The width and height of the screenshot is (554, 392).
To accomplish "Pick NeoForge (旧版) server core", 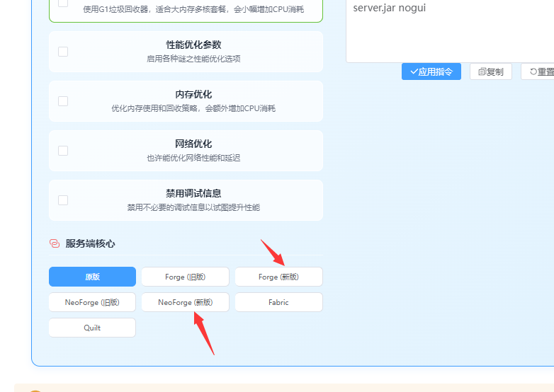I will coord(92,302).
